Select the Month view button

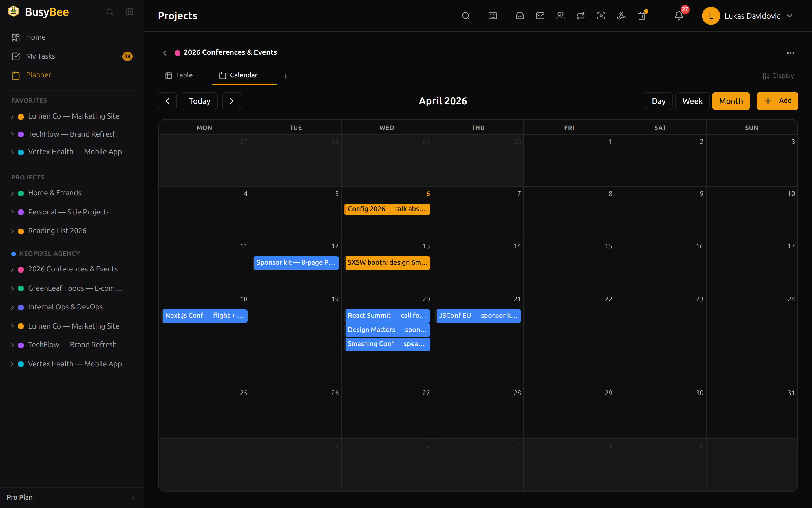[731, 101]
